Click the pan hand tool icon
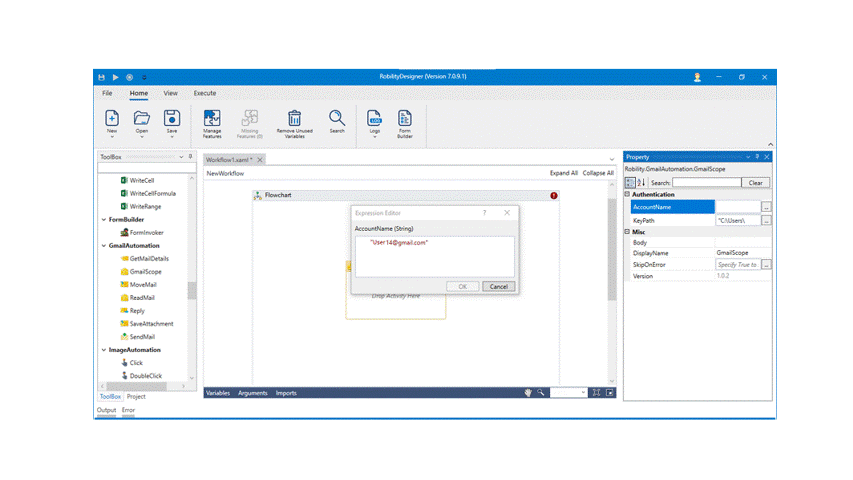The width and height of the screenshot is (853, 480). [528, 393]
